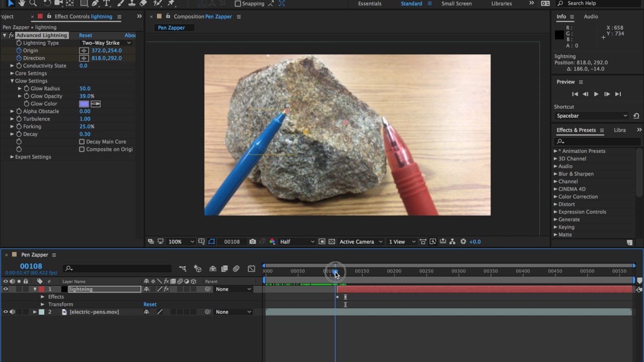Screen dimensions: 644x362
Task: Select the Eraser tool
Action: 143,3
